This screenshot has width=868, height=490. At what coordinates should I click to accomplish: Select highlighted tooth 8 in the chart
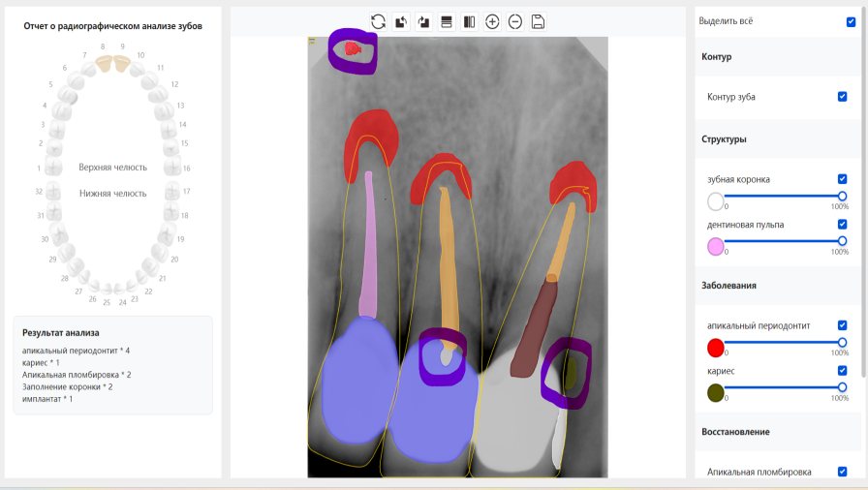pos(105,64)
